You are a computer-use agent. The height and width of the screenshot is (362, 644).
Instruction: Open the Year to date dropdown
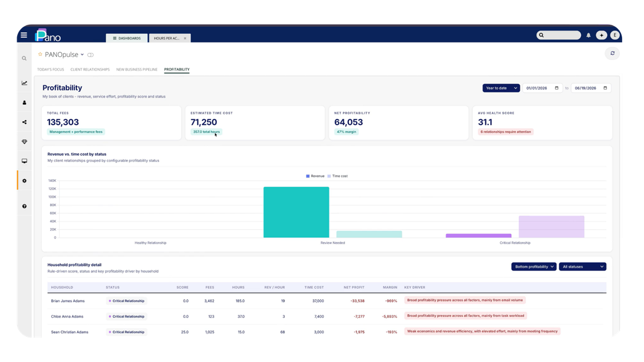coord(501,88)
